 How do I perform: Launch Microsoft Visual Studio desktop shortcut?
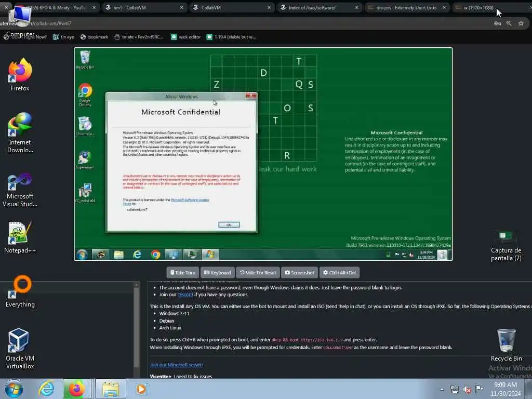coord(20,190)
